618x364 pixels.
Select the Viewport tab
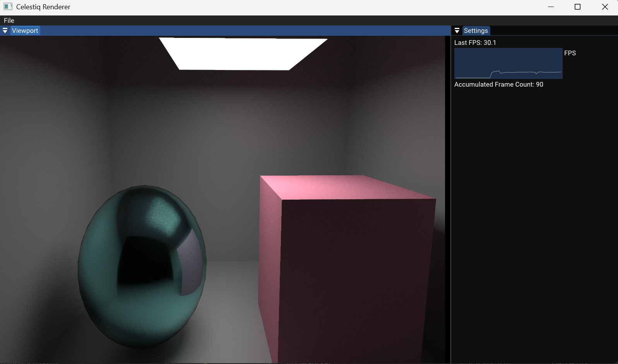(25, 31)
